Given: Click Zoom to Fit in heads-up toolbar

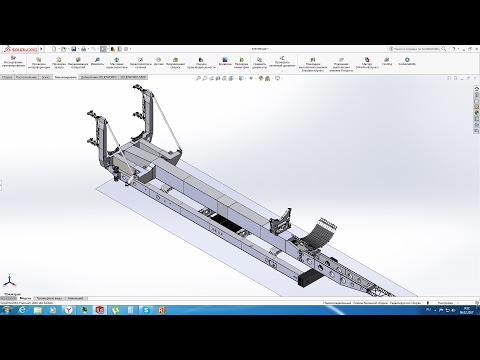Looking at the screenshot, I should click(x=198, y=78).
